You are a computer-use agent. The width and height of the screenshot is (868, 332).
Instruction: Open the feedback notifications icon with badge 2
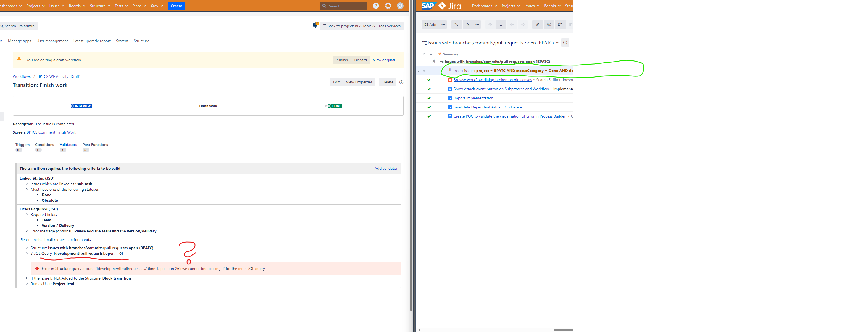pos(315,25)
